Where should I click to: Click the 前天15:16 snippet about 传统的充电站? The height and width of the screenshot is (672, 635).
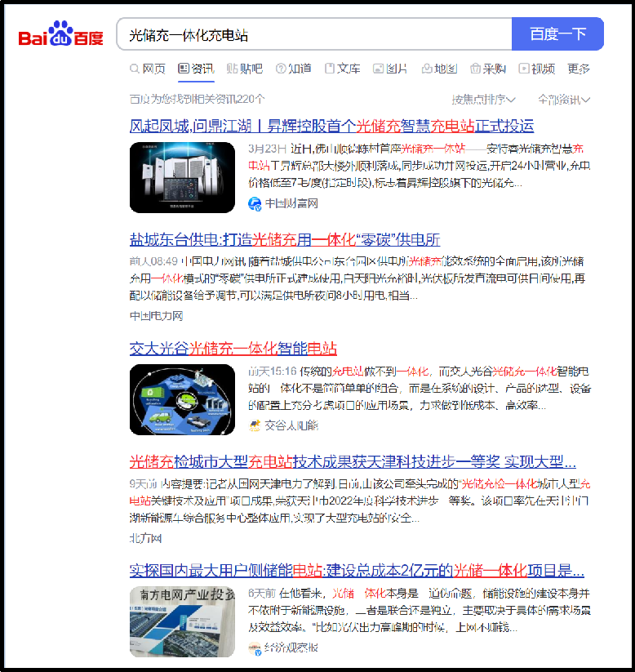click(420, 388)
